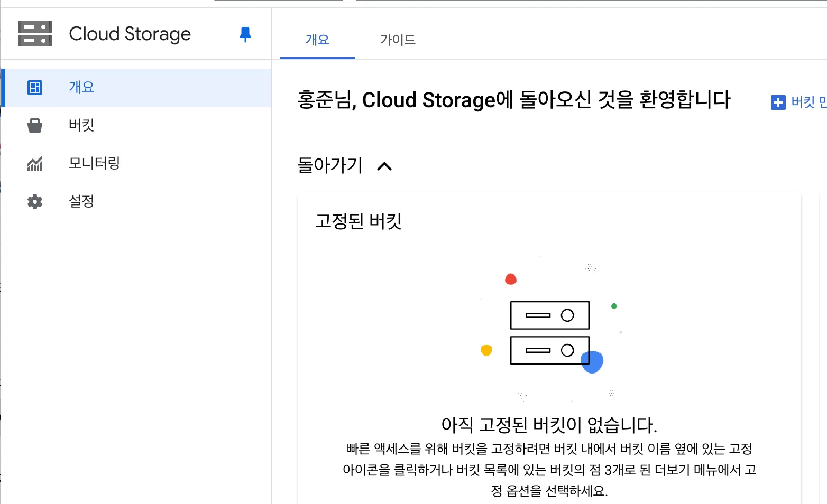
Task: Click the blue plus icon for creating bucket
Action: point(778,102)
